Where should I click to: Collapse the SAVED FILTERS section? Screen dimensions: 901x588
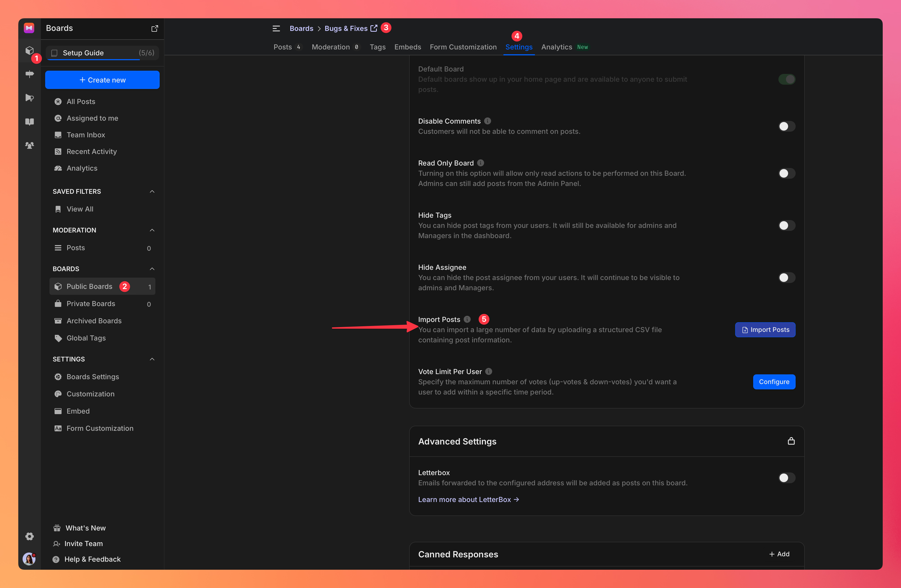point(152,191)
